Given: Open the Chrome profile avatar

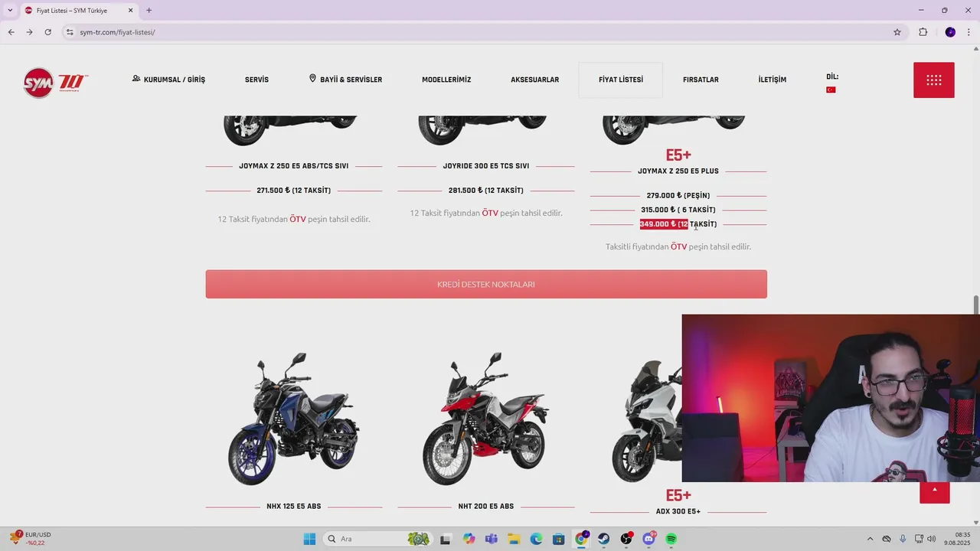Looking at the screenshot, I should click(950, 32).
